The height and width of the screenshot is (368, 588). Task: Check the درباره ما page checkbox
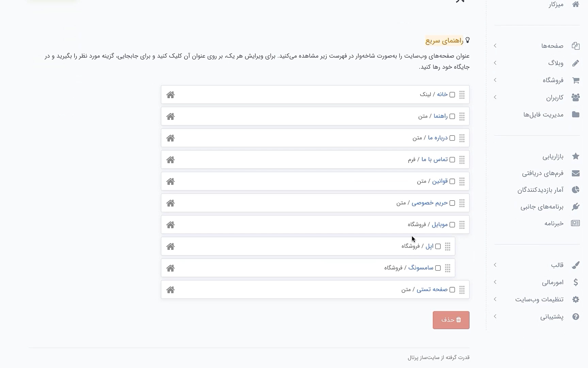pyautogui.click(x=452, y=138)
